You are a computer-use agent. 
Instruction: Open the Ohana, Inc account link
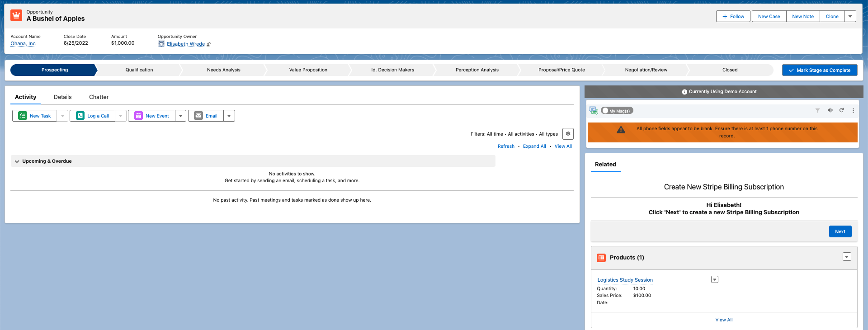23,44
